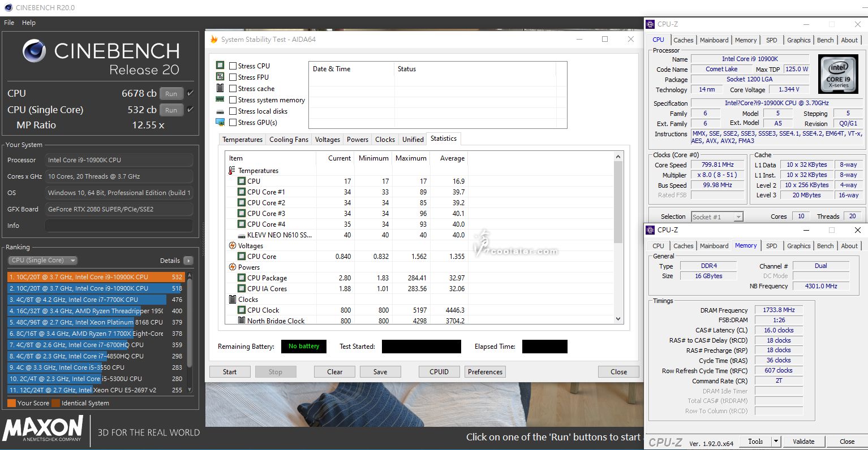This screenshot has height=450, width=868.
Task: Click the MAXON logo
Action: (43, 429)
